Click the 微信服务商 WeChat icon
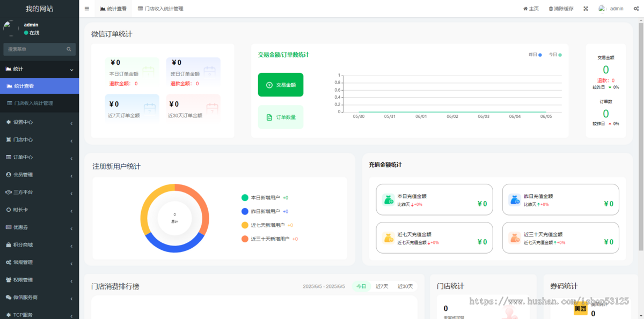Viewport: 644px width, 319px height. click(9, 297)
